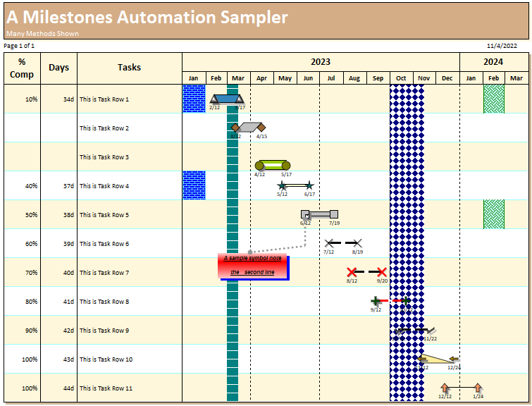The height and width of the screenshot is (406, 532).
Task: Click the Tasks column header
Action: [129, 68]
